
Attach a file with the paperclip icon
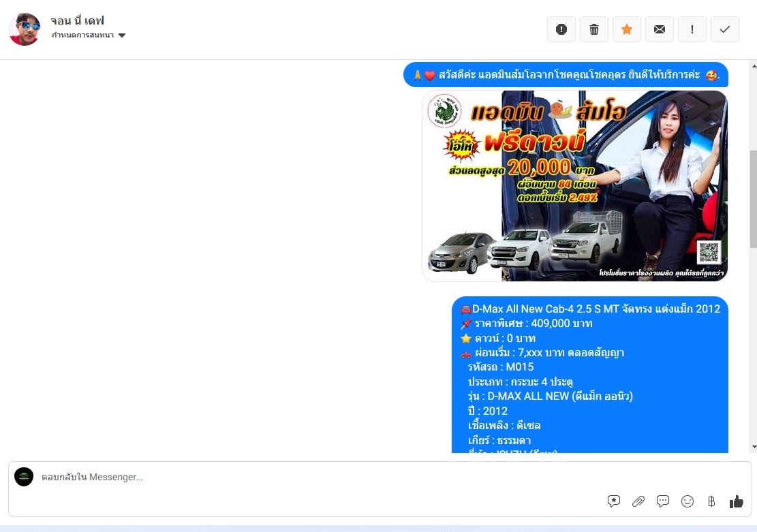638,501
